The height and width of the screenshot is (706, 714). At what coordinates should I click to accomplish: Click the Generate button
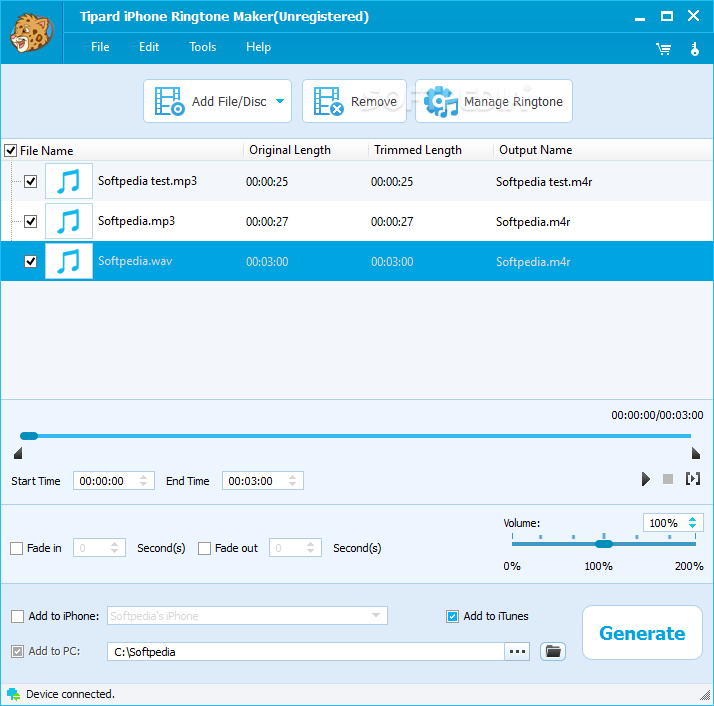coord(642,633)
